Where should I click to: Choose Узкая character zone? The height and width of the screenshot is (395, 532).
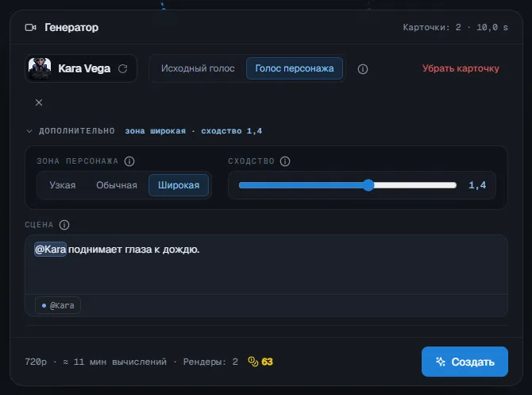(63, 185)
